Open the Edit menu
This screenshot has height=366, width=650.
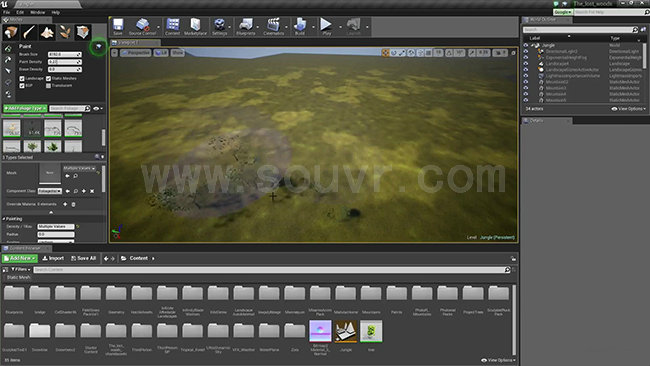click(20, 12)
